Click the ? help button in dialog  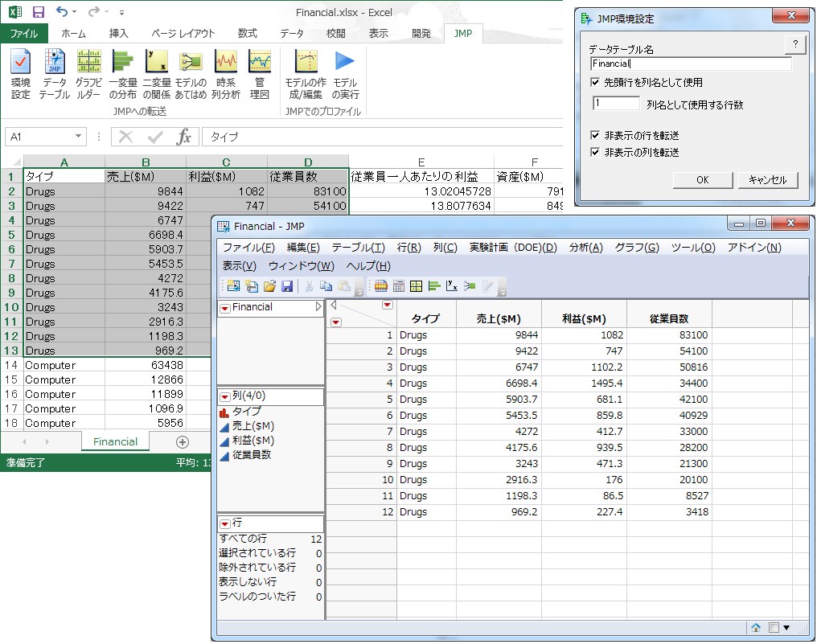(x=795, y=44)
